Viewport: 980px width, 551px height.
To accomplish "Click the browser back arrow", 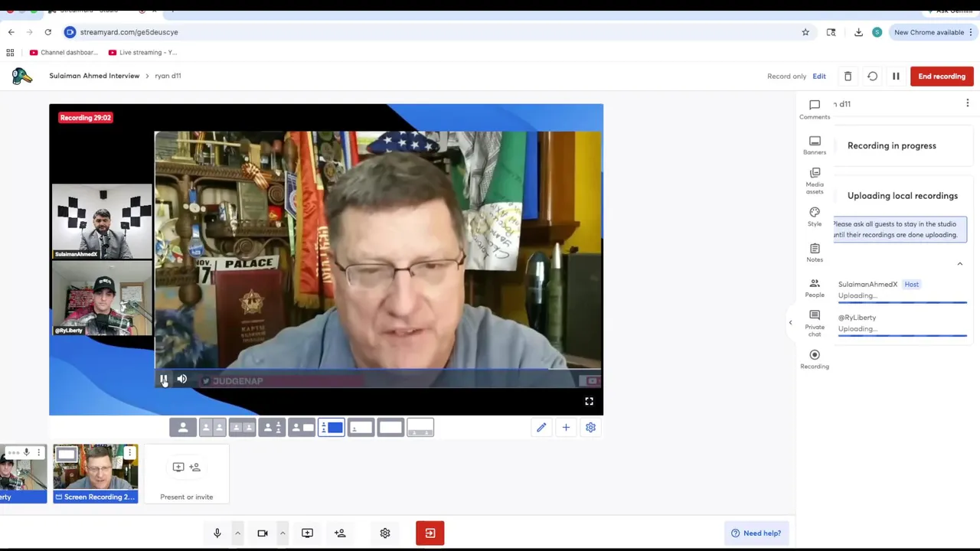I will (11, 32).
